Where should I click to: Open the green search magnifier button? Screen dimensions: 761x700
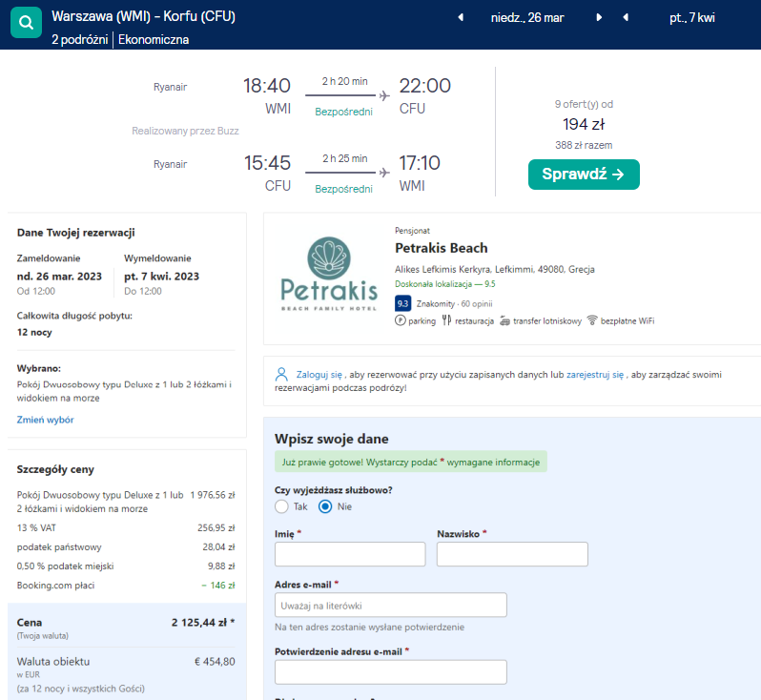coord(26,22)
